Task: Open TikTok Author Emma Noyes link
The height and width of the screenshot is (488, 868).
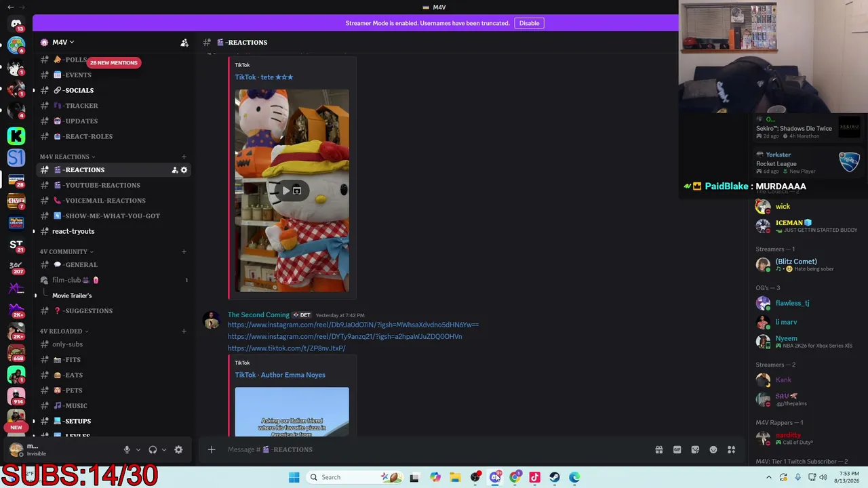Action: pyautogui.click(x=280, y=375)
